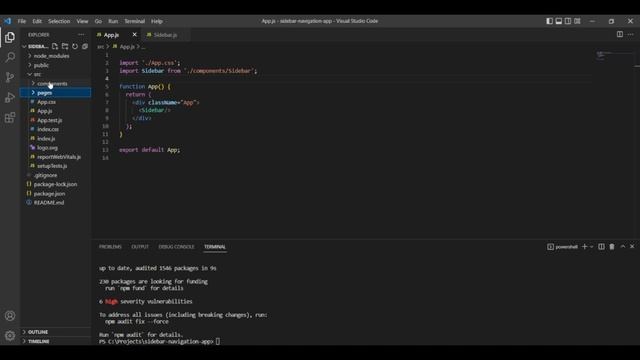
Task: Open the Extensions view
Action: click(10, 118)
